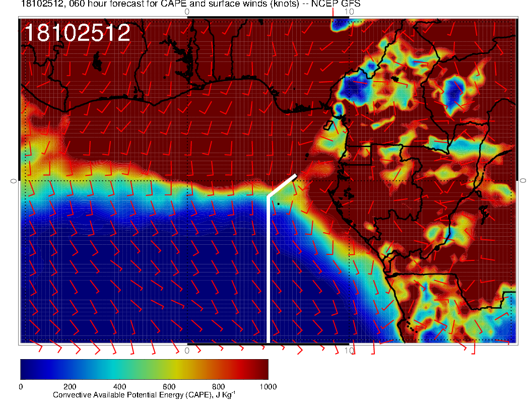
Task: Click the forecast title text above the map
Action: tap(190, 4)
